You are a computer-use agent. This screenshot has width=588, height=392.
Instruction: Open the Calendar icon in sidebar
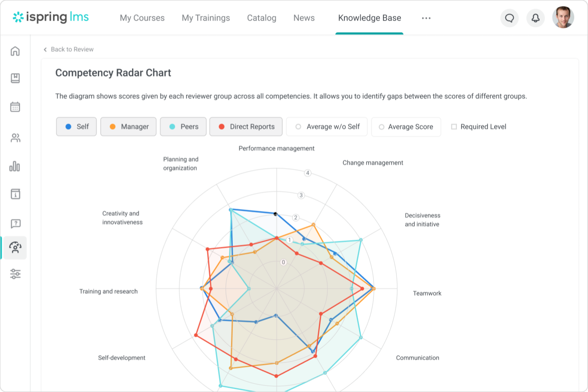pos(15,107)
